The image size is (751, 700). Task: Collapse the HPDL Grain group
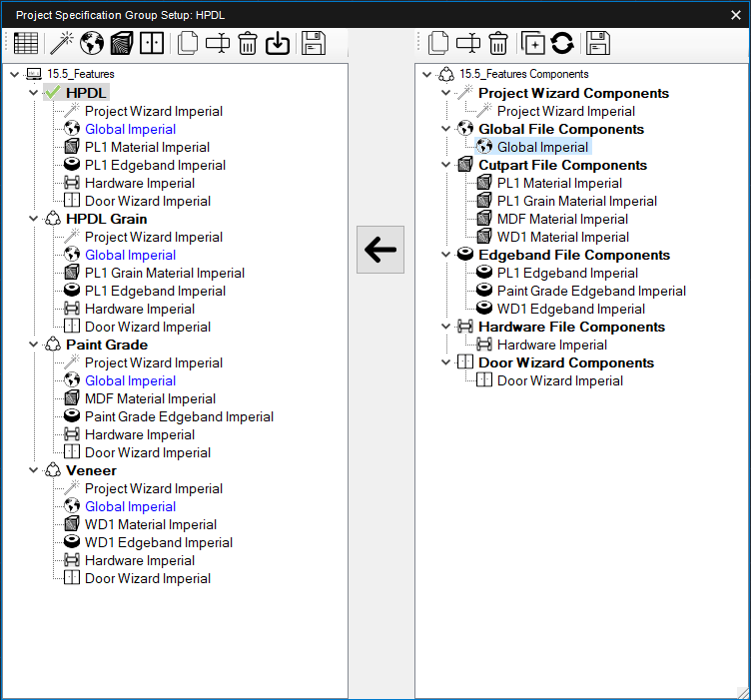(x=33, y=219)
